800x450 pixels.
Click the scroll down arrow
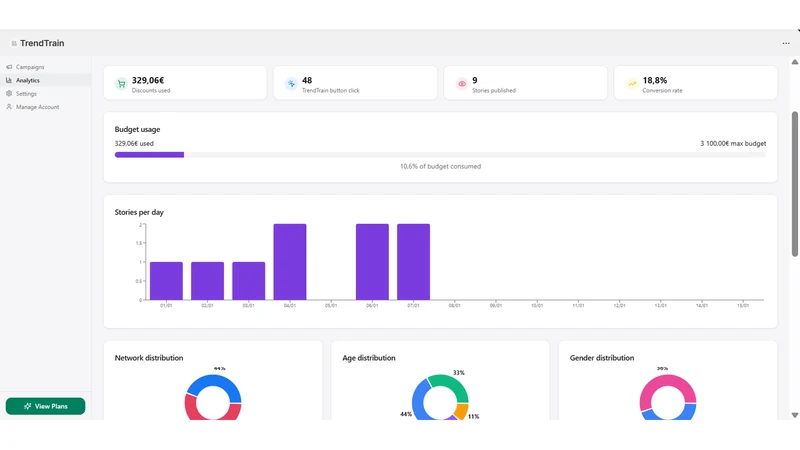(795, 415)
